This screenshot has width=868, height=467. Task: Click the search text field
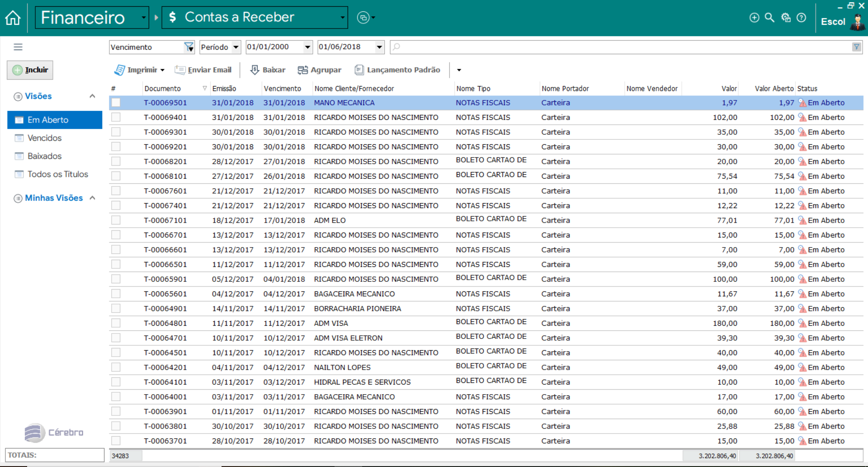click(x=624, y=47)
